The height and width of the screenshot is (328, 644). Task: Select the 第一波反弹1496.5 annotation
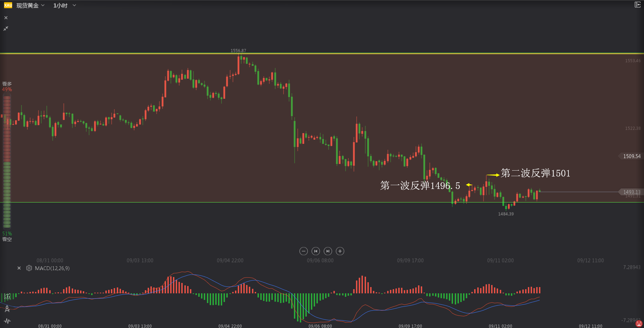point(420,185)
